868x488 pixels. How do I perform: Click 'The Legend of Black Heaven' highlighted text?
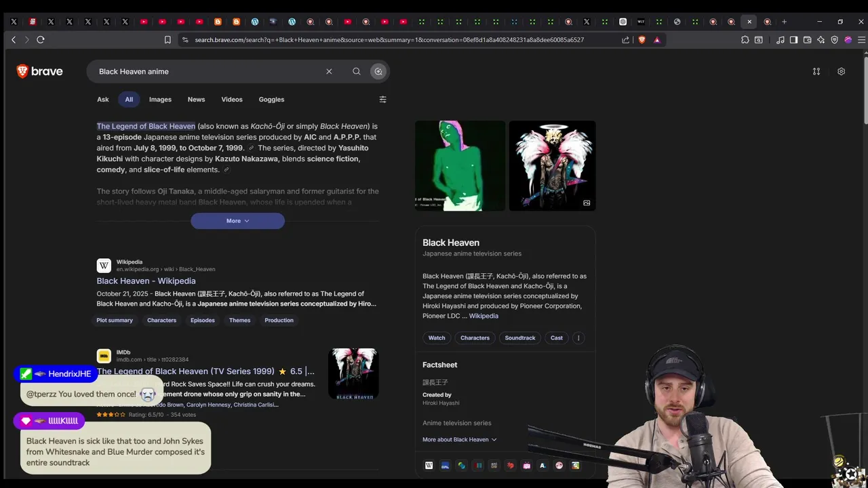(146, 126)
